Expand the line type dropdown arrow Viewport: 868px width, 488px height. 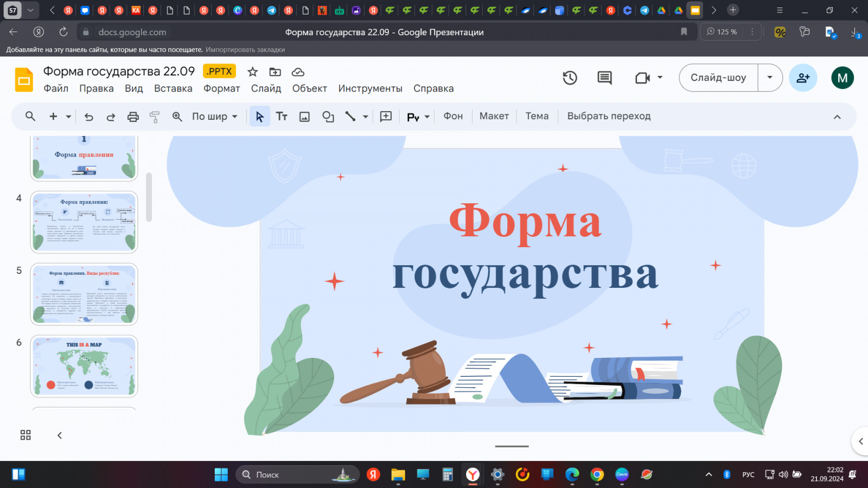click(366, 116)
